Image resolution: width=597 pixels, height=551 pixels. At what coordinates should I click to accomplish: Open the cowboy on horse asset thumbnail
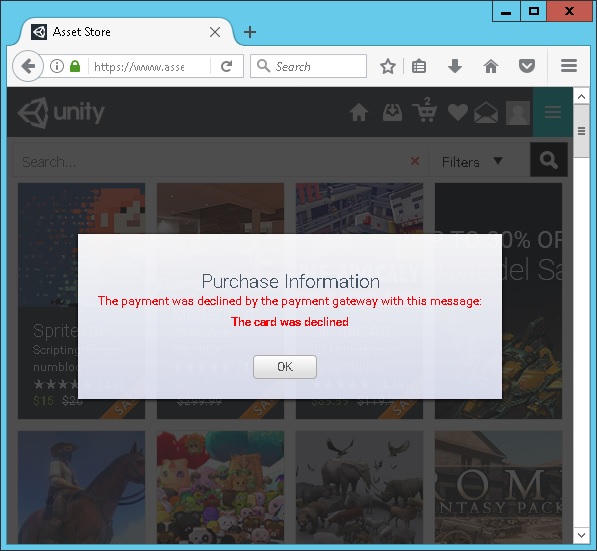pos(81,487)
